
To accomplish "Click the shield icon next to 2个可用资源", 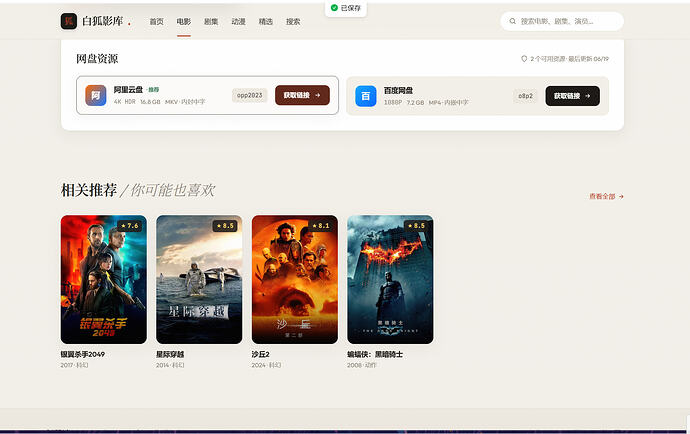I will click(524, 59).
